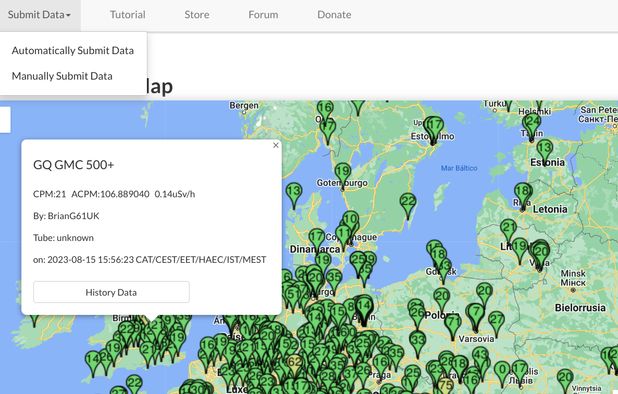This screenshot has width=618, height=394.
Task: Click the Bergen city label
Action: click(x=244, y=106)
